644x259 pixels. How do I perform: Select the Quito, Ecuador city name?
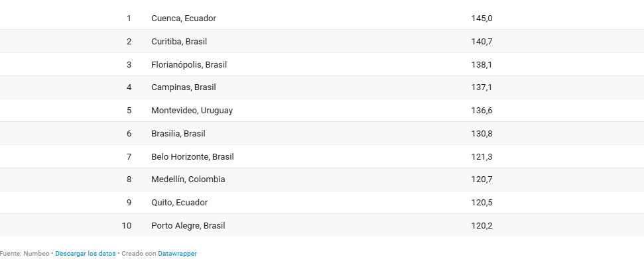(180, 202)
